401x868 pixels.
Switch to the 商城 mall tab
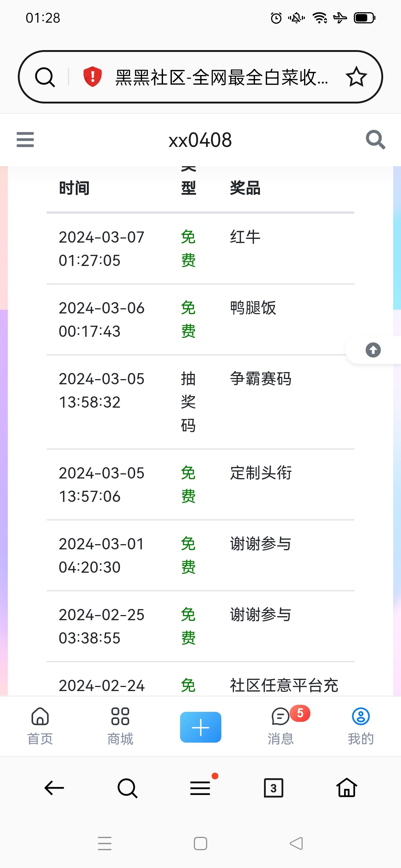pos(120,726)
